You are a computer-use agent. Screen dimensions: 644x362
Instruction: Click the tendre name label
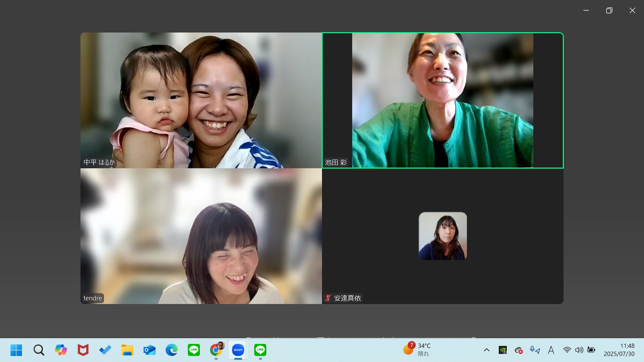tap(93, 298)
